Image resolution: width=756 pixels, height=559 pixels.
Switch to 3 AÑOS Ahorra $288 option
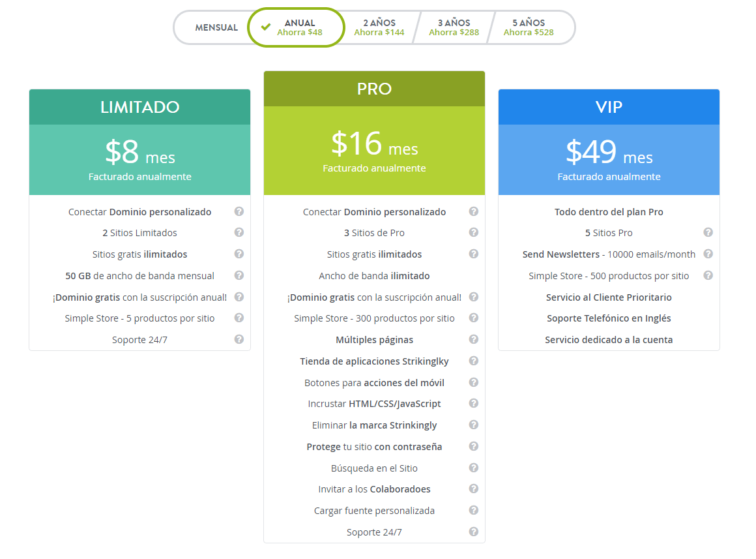[x=454, y=27]
